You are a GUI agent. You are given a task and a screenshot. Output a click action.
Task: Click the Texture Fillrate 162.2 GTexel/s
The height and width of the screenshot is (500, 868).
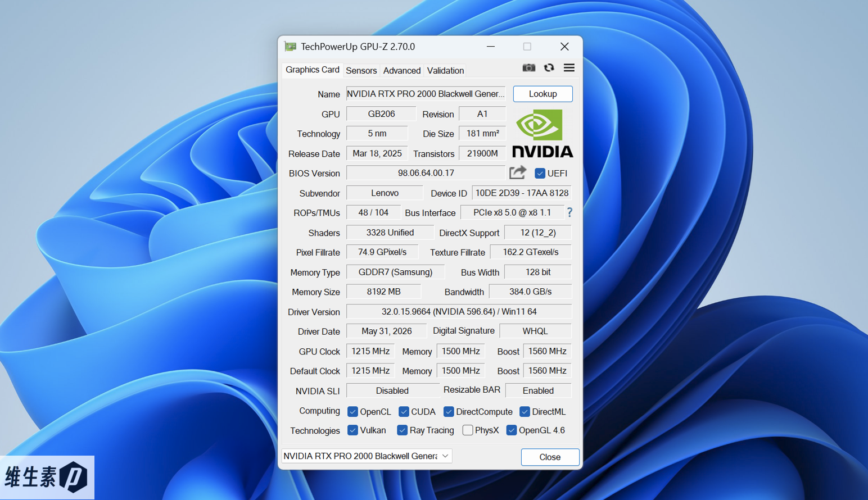tap(531, 252)
